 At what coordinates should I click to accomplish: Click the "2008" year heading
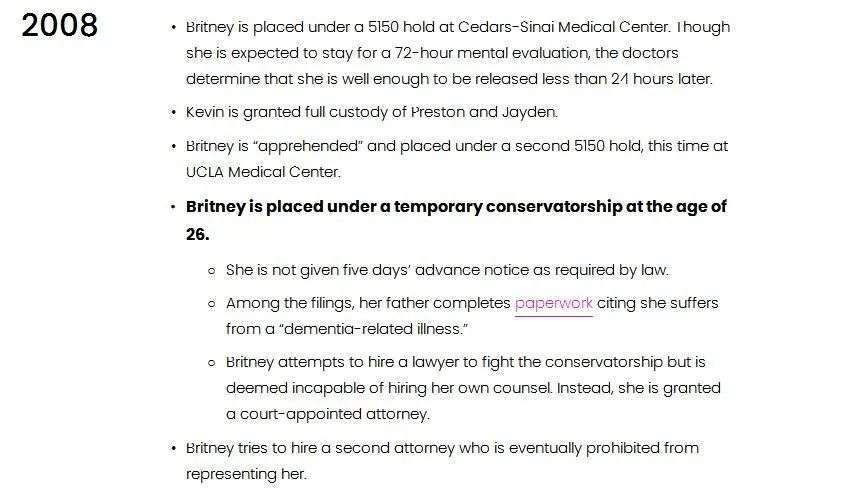[x=60, y=25]
